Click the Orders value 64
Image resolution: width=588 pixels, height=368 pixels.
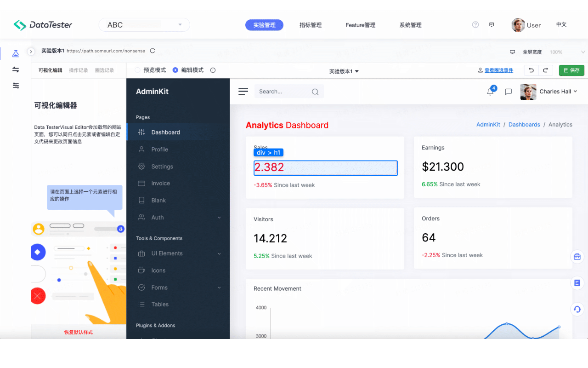click(429, 237)
